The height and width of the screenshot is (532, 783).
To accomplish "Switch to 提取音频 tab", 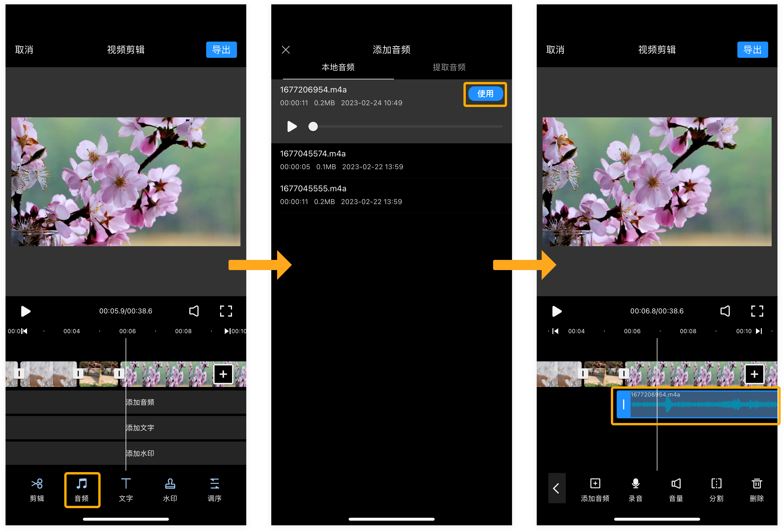I will (449, 67).
